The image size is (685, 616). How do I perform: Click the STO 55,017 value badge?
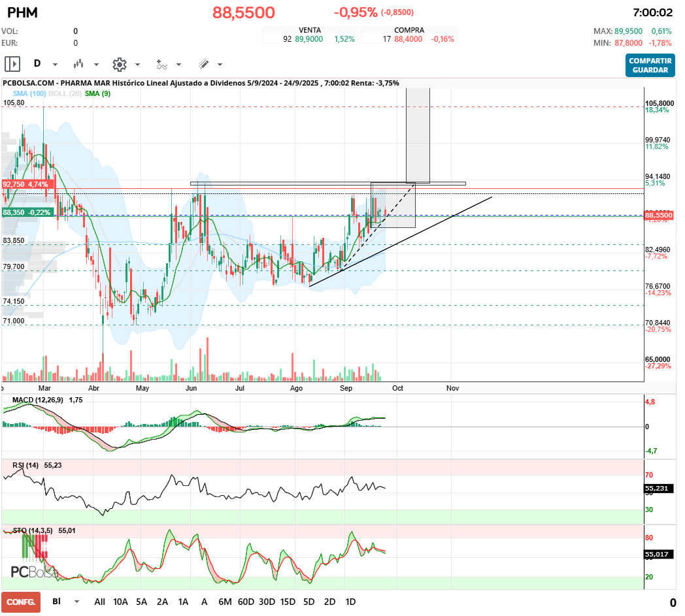(659, 555)
